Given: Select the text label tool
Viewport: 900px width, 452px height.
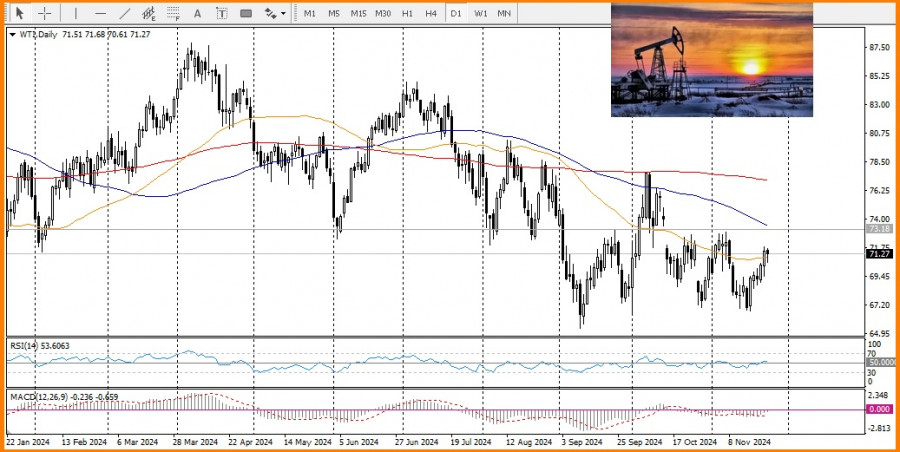Looking at the screenshot, I should (x=222, y=13).
